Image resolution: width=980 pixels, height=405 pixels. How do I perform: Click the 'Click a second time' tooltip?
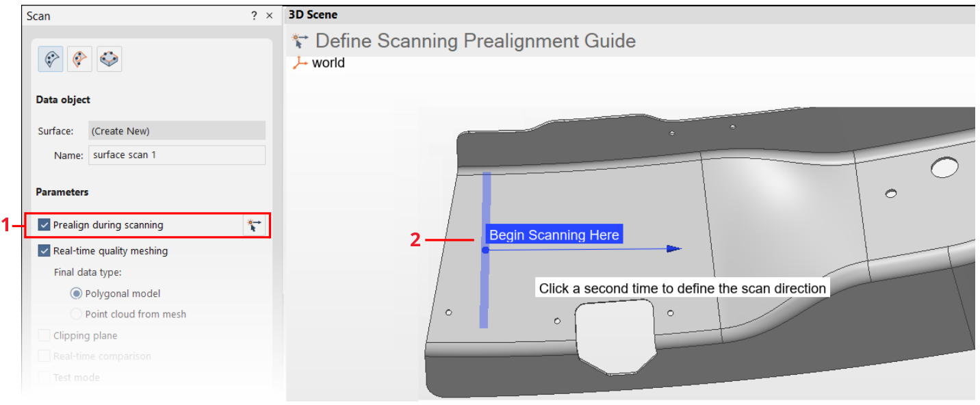pyautogui.click(x=682, y=288)
